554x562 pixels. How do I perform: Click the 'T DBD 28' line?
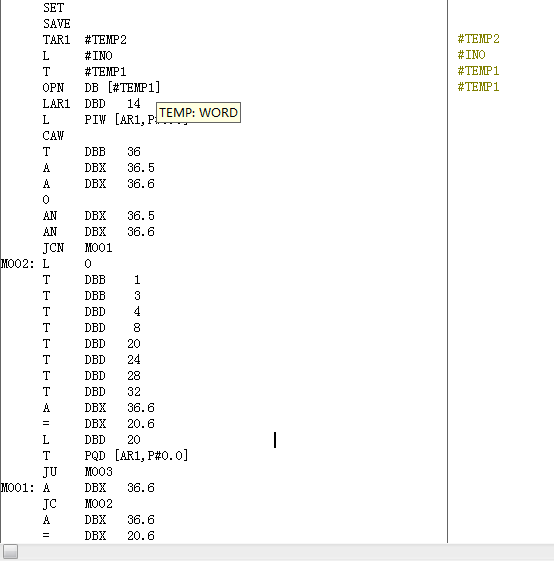click(91, 376)
